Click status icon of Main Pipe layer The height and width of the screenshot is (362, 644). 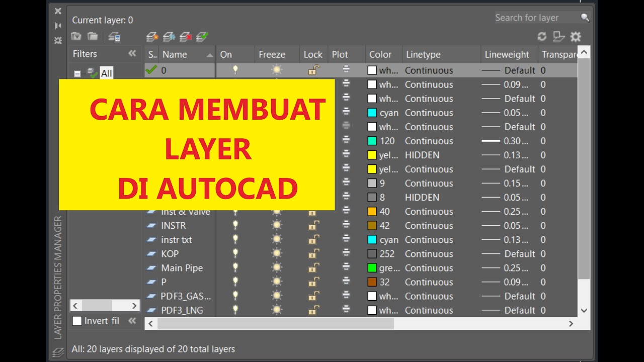(151, 268)
